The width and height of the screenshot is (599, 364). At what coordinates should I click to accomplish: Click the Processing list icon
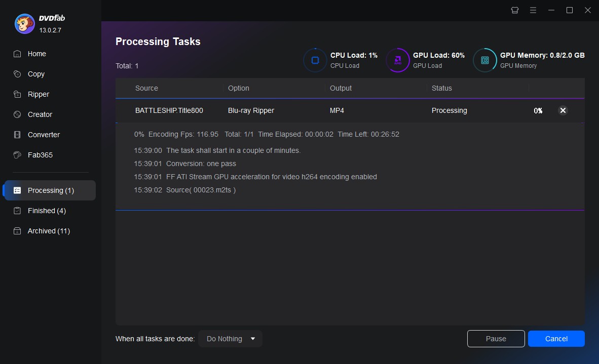(17, 190)
